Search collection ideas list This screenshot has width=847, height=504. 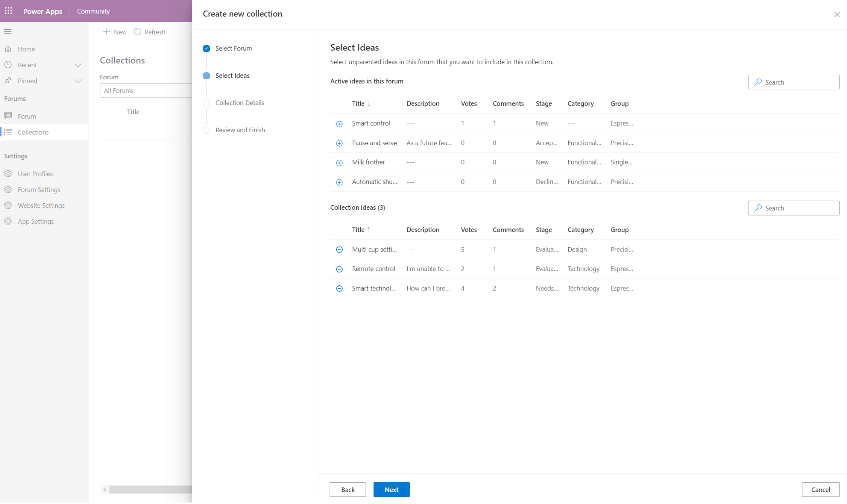793,207
